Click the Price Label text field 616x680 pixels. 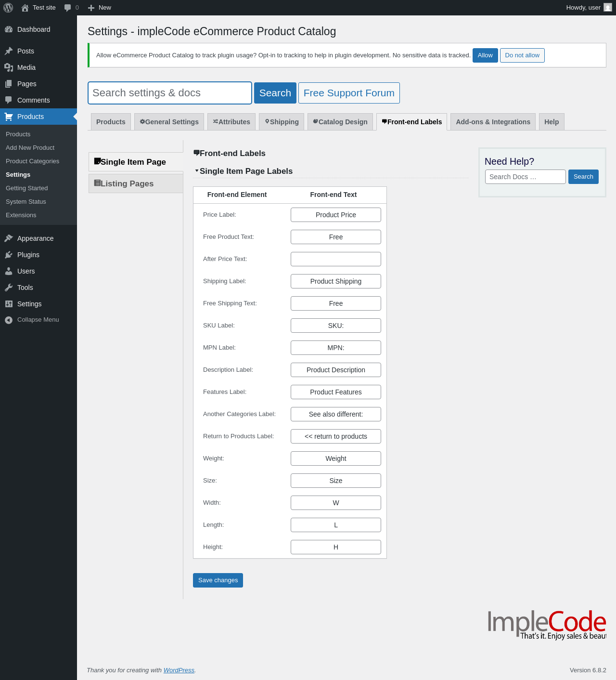pos(336,215)
